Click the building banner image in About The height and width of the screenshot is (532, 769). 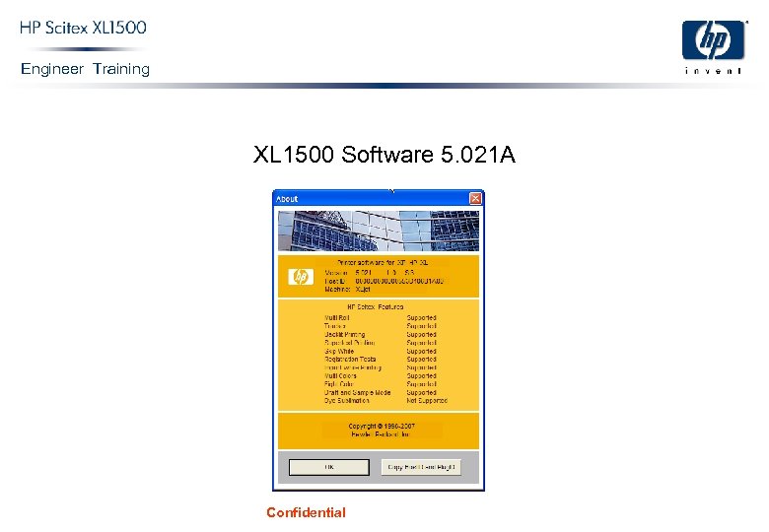click(x=379, y=231)
